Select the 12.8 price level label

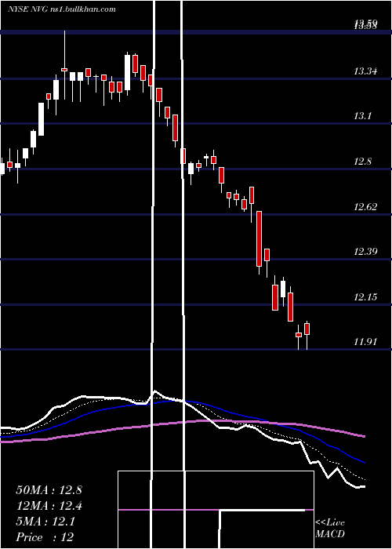[x=362, y=162]
